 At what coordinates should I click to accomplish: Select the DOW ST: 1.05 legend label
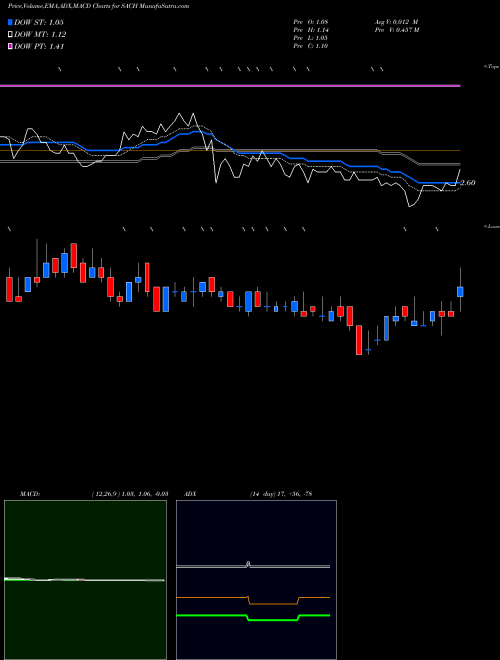pyautogui.click(x=39, y=22)
